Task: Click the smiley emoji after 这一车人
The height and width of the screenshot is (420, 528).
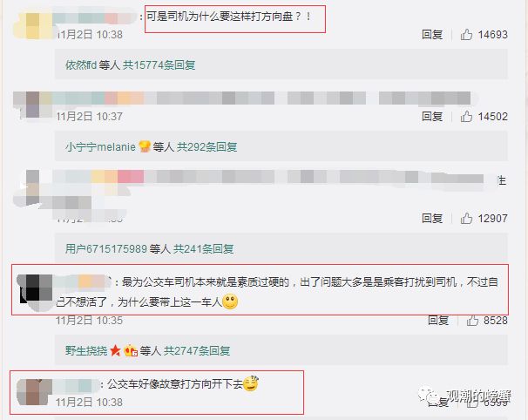Action: tap(230, 301)
